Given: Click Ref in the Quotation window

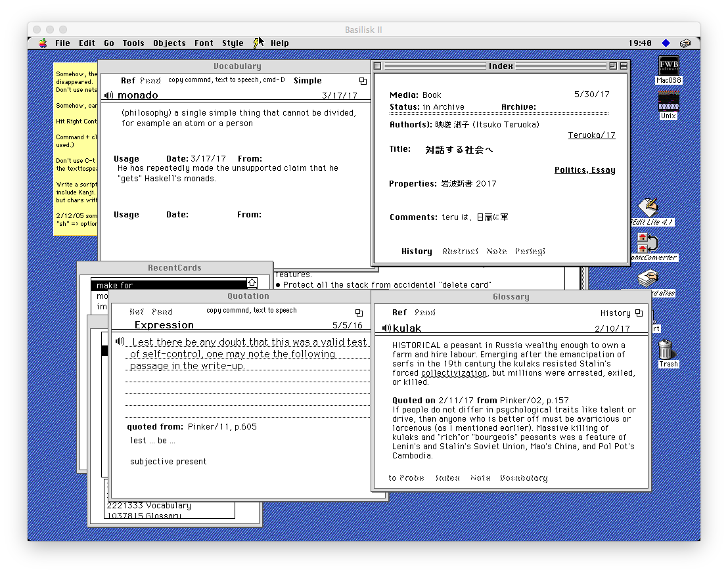Looking at the screenshot, I should [137, 312].
